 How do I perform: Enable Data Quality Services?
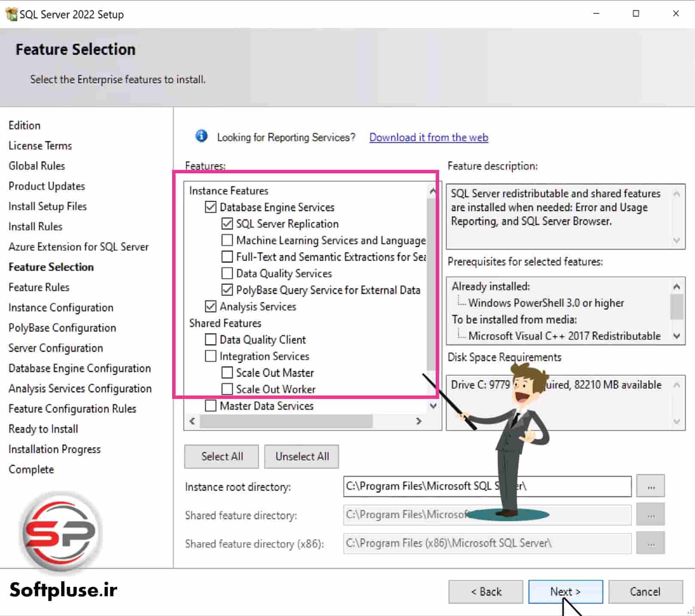(x=227, y=273)
